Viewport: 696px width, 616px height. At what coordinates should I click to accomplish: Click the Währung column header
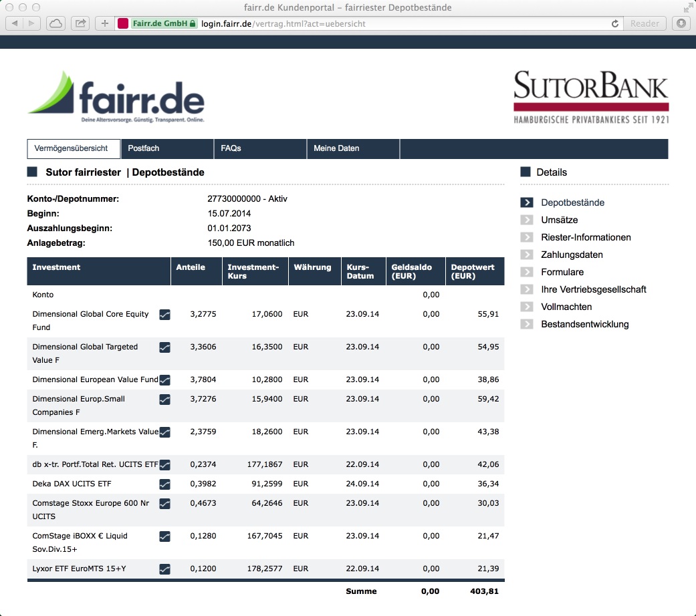(315, 271)
